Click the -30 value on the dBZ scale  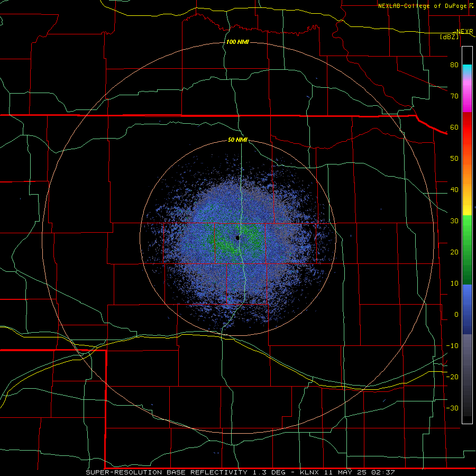pos(452,408)
